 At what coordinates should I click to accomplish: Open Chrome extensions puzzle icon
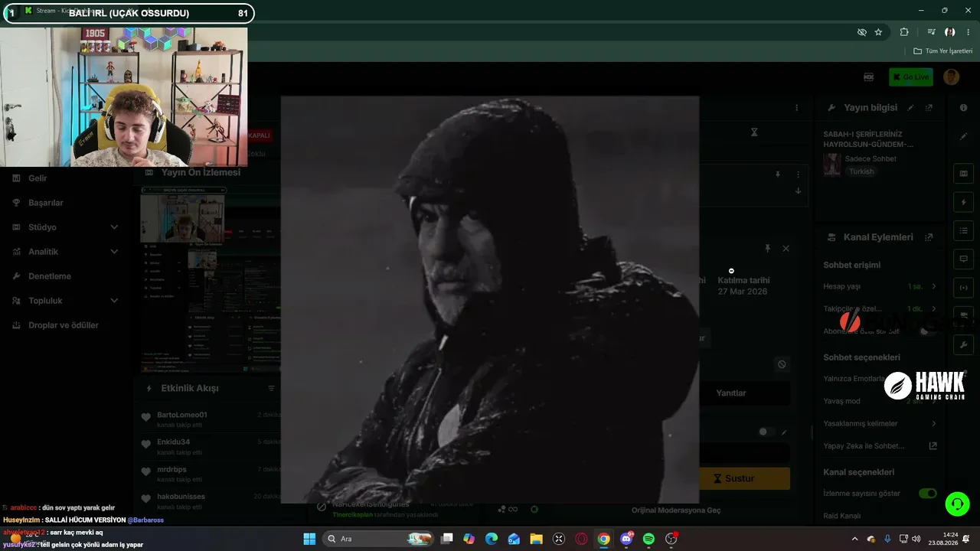904,32
